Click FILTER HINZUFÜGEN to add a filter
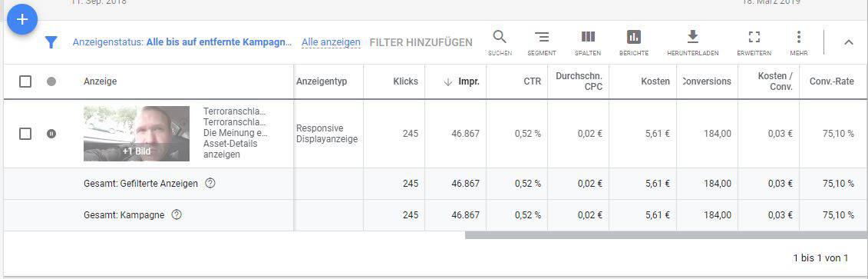 coord(421,42)
